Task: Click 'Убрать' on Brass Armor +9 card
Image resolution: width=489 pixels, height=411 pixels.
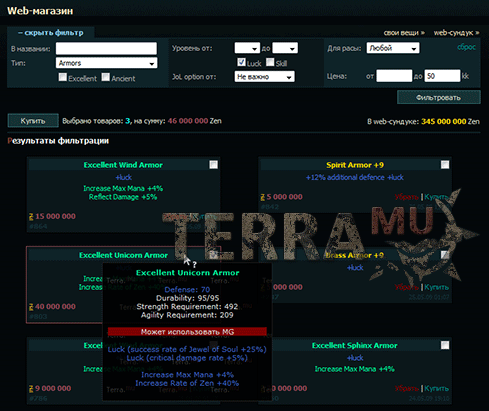Action: [x=407, y=287]
